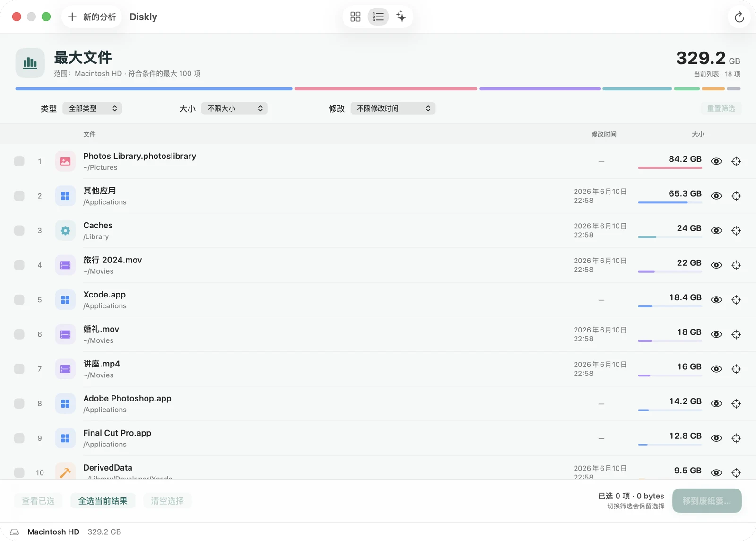Open the 类型 全部类型 dropdown
This screenshot has width=756, height=541.
pos(92,108)
